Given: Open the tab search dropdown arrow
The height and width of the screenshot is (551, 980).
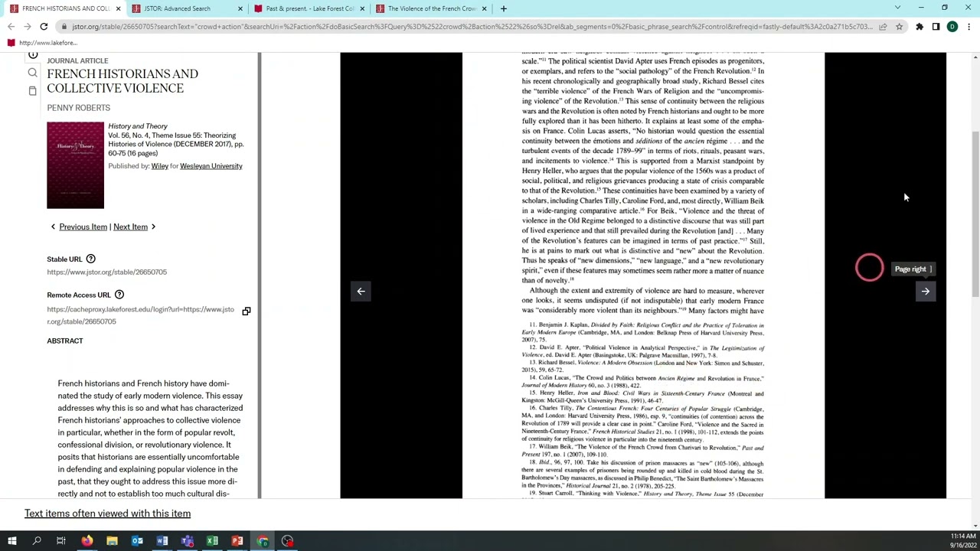Looking at the screenshot, I should coord(897,8).
